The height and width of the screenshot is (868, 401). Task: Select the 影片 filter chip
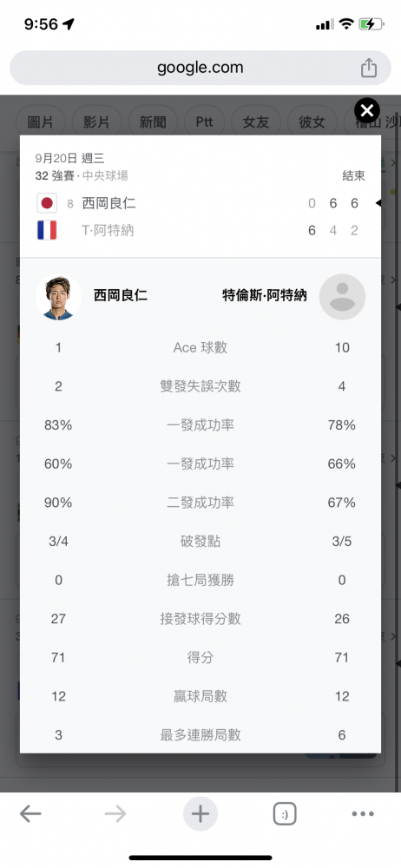point(96,122)
